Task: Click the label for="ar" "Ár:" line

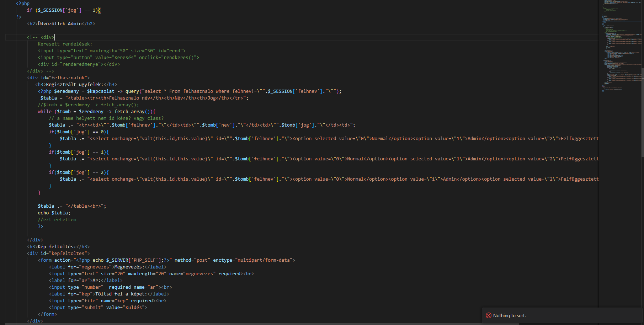Action: [x=86, y=281]
